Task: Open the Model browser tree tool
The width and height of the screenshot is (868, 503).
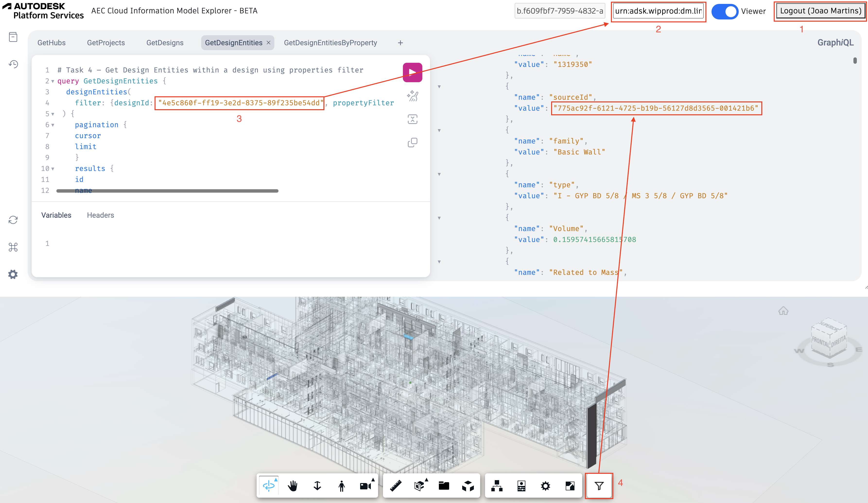Action: (497, 486)
